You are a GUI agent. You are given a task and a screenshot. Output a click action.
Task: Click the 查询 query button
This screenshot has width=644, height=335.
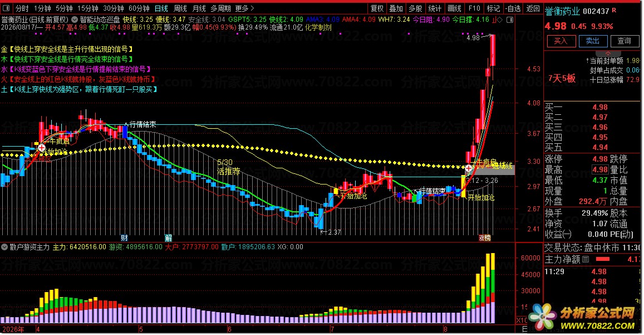click(625, 41)
